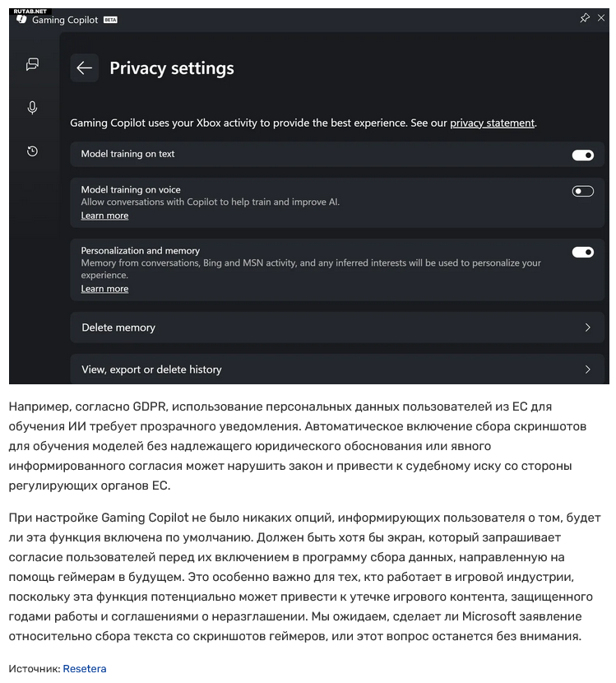This screenshot has width=616, height=683.
Task: Open the privacy statement link
Action: coord(492,123)
